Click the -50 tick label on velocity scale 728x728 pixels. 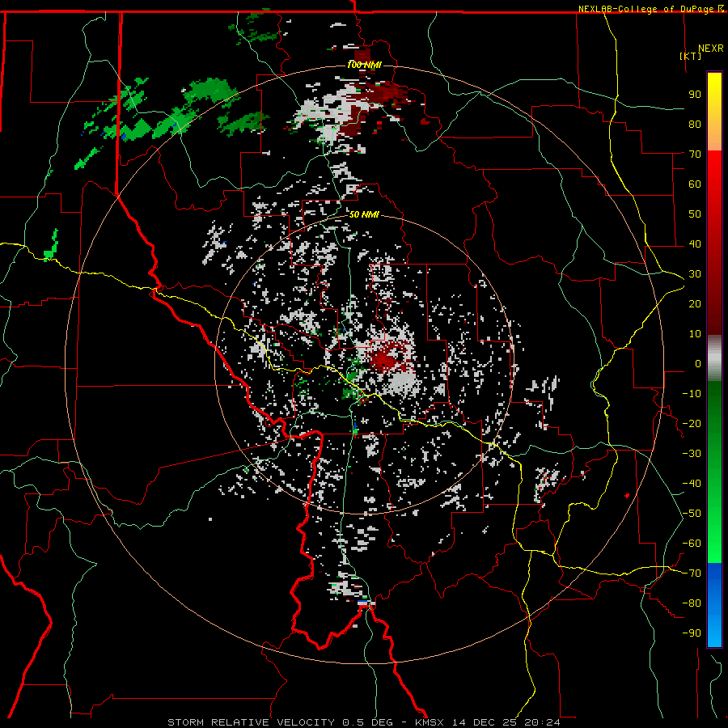coord(692,514)
